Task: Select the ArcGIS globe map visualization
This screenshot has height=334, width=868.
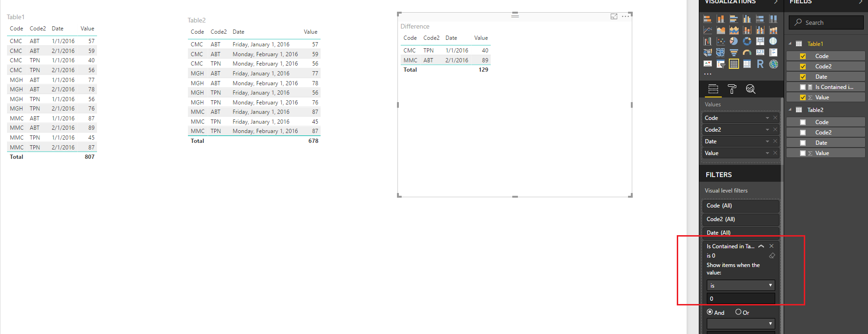Action: 773,64
